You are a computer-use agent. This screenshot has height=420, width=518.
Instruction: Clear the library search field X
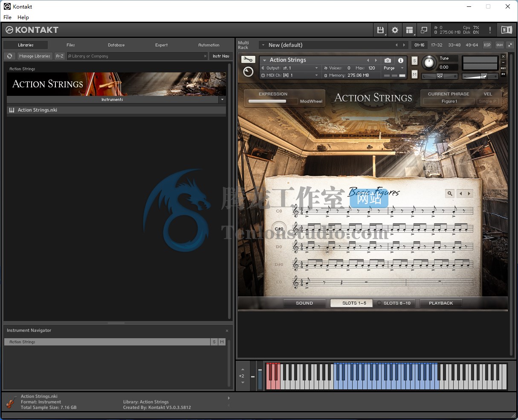tap(205, 56)
